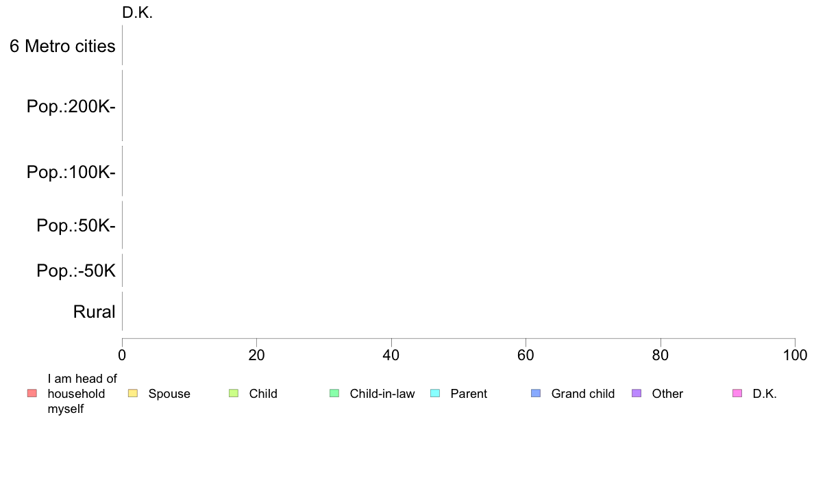Image resolution: width=814 pixels, height=504 pixels.
Task: Click the D.K. chart title
Action: (138, 13)
